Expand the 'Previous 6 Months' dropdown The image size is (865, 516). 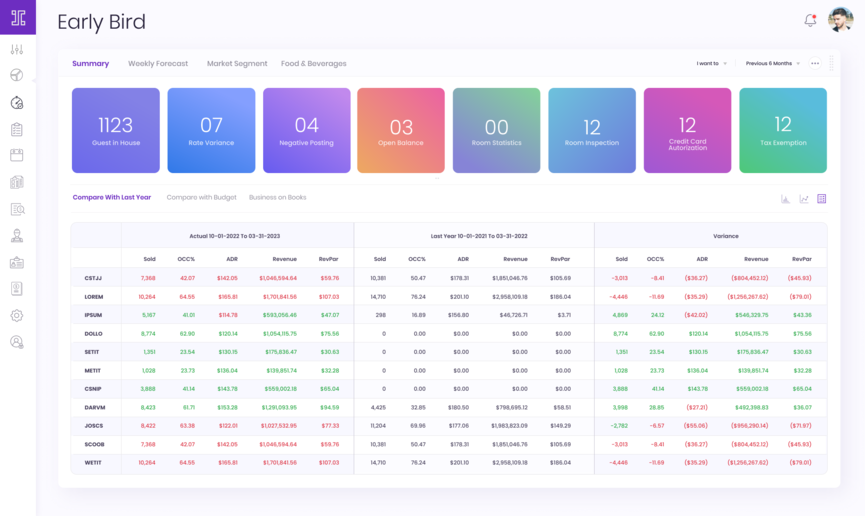pyautogui.click(x=772, y=64)
